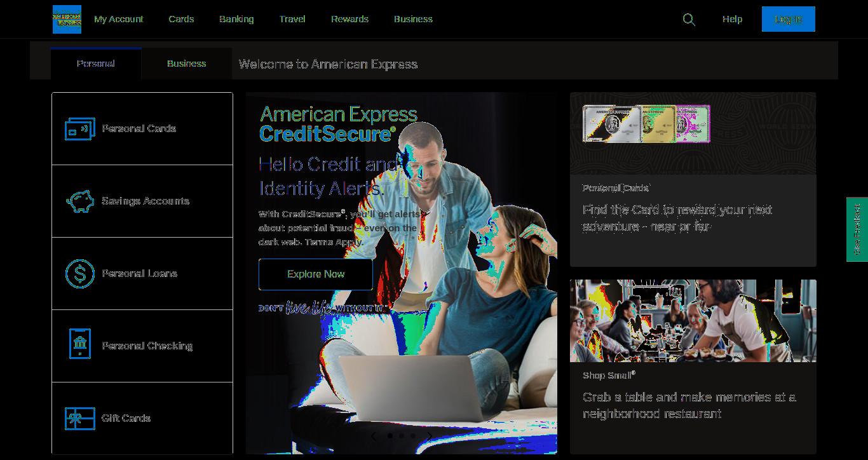
Task: Open the Banking menu
Action: pos(236,19)
